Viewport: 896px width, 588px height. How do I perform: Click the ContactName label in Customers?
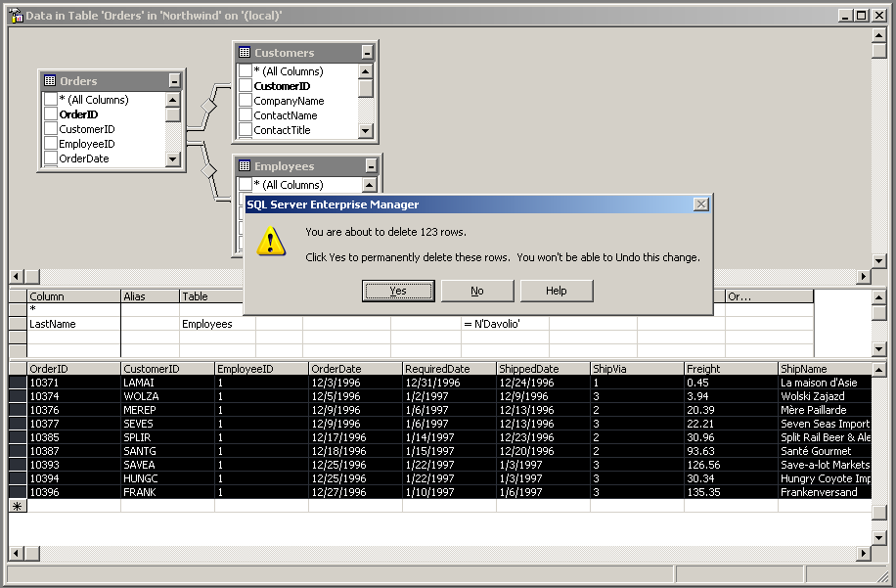pos(286,115)
